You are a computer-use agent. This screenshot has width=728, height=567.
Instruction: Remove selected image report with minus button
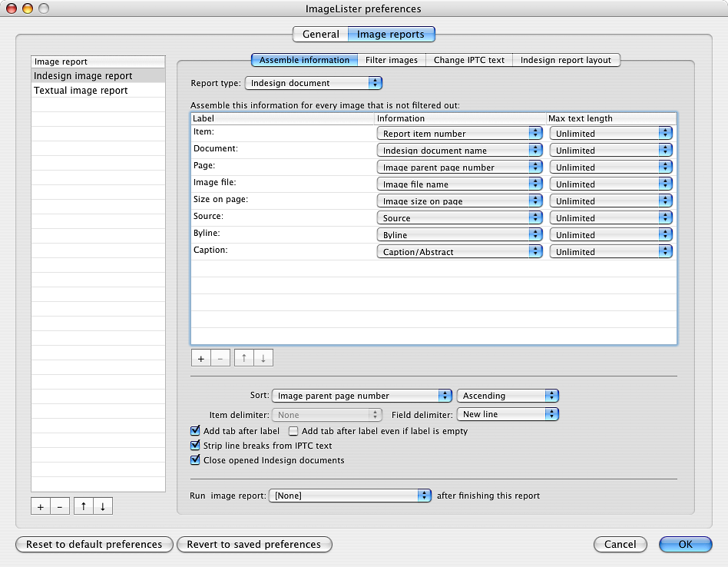[x=60, y=506]
